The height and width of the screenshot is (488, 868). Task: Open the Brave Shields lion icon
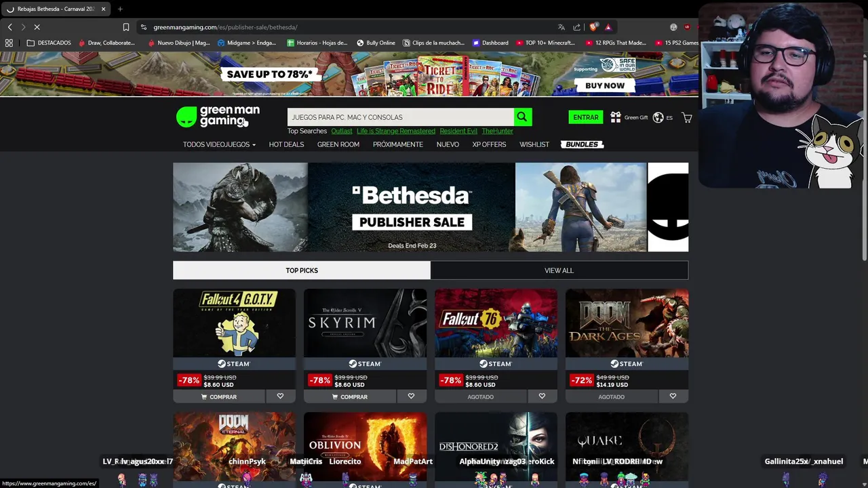pyautogui.click(x=593, y=27)
